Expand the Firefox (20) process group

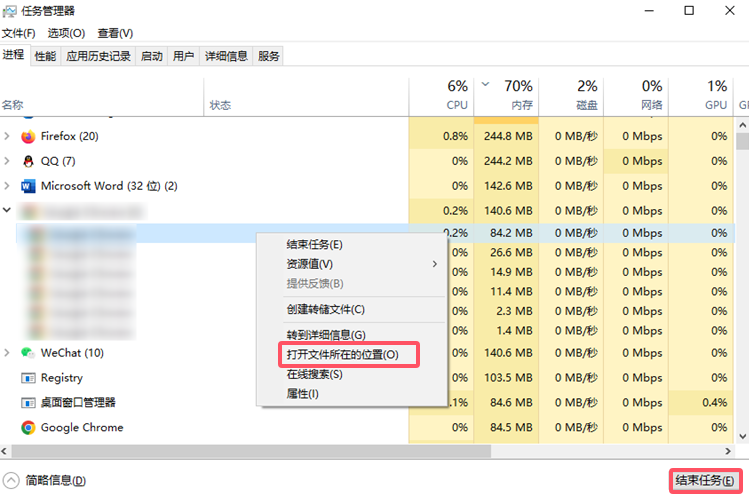click(x=7, y=136)
